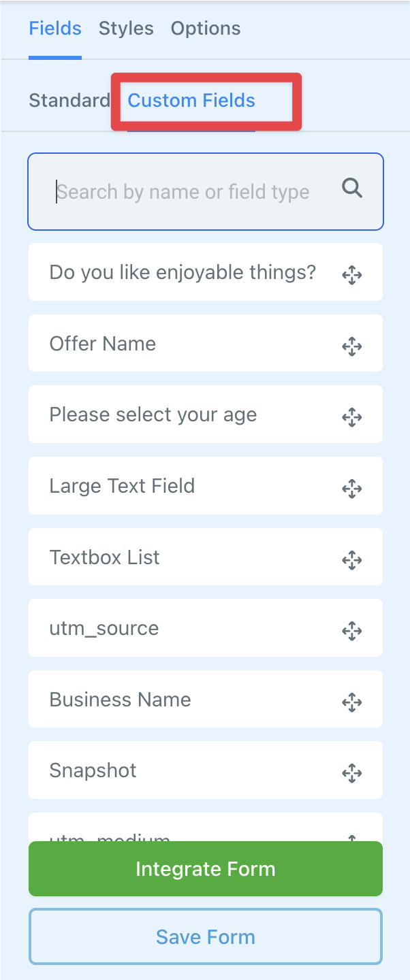Choose the Business Name field item
The image size is (410, 980).
pos(121,700)
